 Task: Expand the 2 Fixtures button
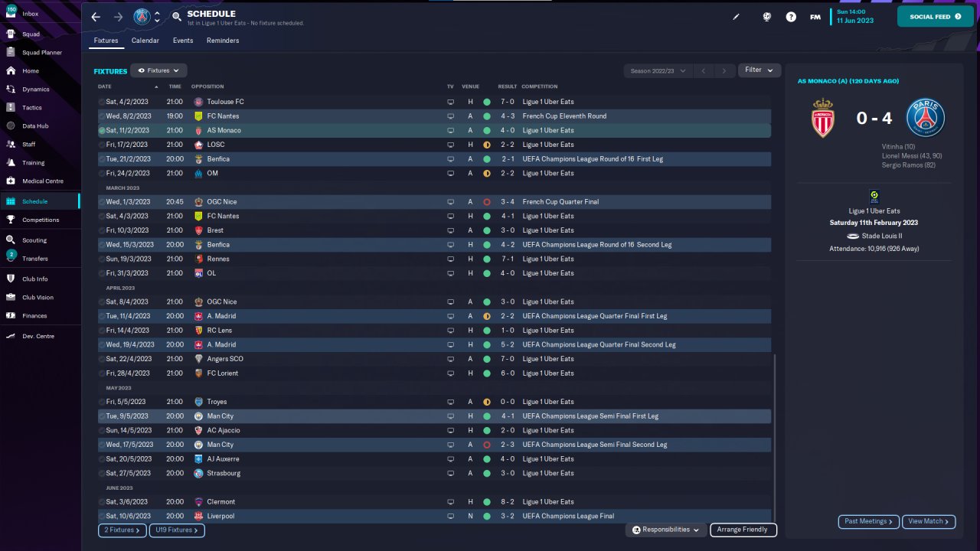[x=122, y=530]
